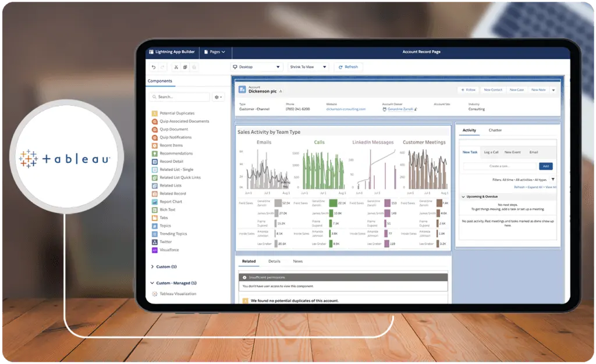Select the Related tab
This screenshot has width=596, height=364.
tap(249, 262)
